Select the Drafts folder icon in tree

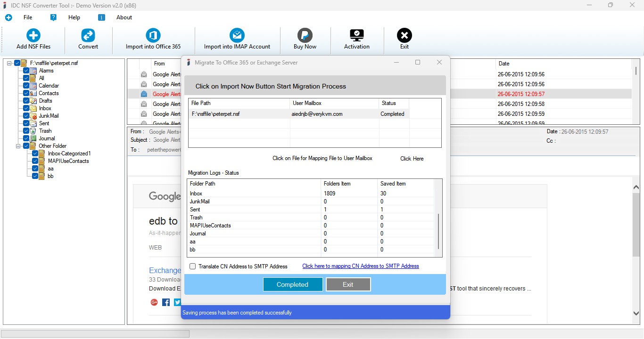pyautogui.click(x=33, y=101)
